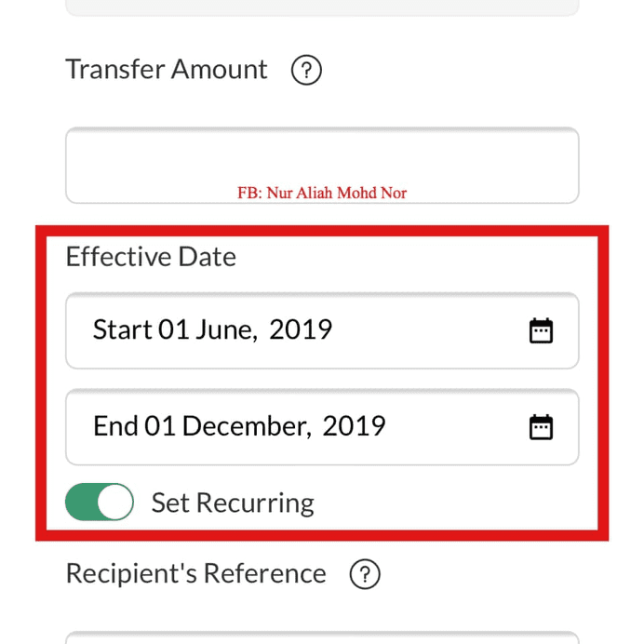Click the Recipient's Reference label

point(195,573)
